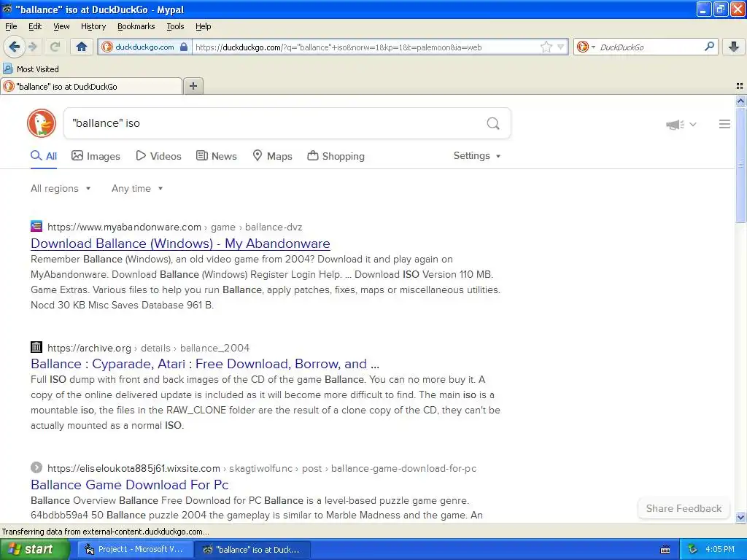This screenshot has width=747, height=560.
Task: Open the hamburger side menu
Action: click(724, 124)
